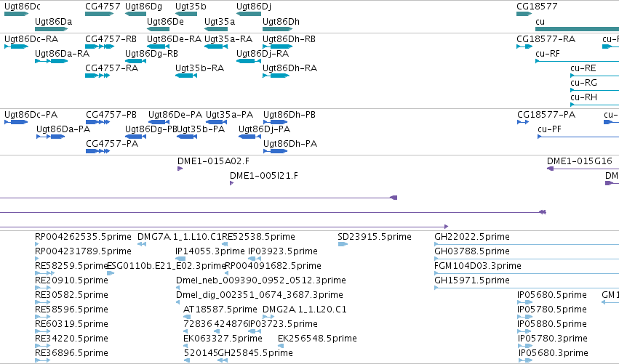Click light-blue bar under SD23915.5prime
This screenshot has width=619, height=364.
pyautogui.click(x=343, y=244)
